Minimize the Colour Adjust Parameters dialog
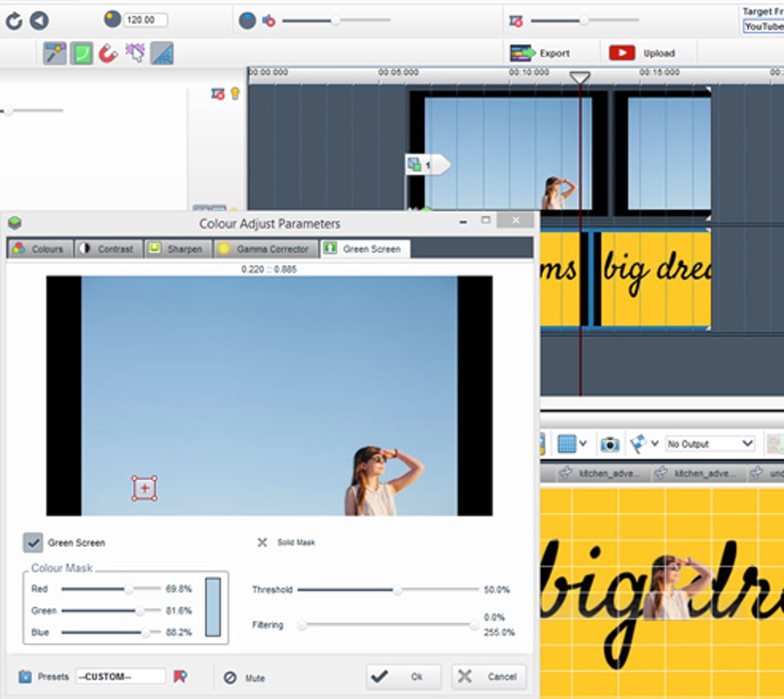784x699 pixels. coord(463,221)
